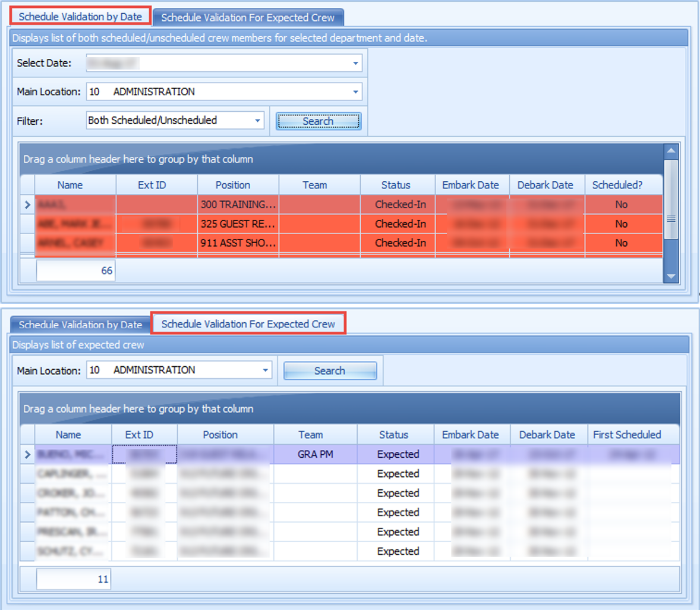The height and width of the screenshot is (610, 700).
Task: Click the scroll down arrow of crew grid
Action: click(671, 276)
